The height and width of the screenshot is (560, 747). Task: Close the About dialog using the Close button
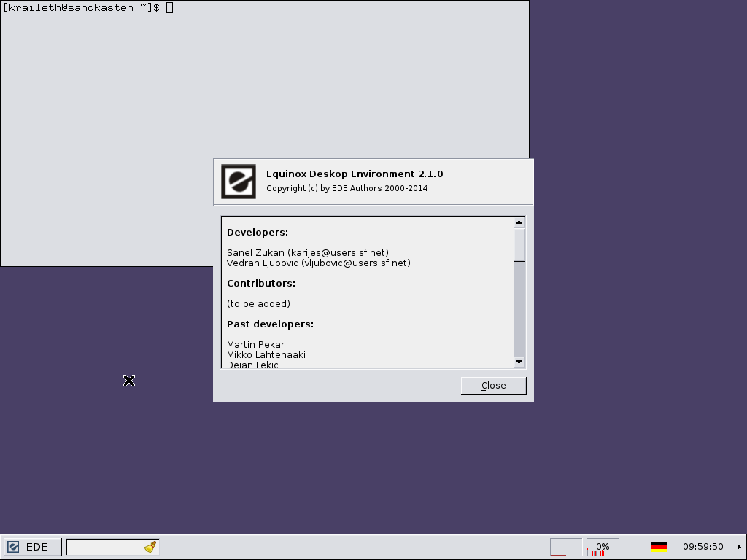(493, 386)
